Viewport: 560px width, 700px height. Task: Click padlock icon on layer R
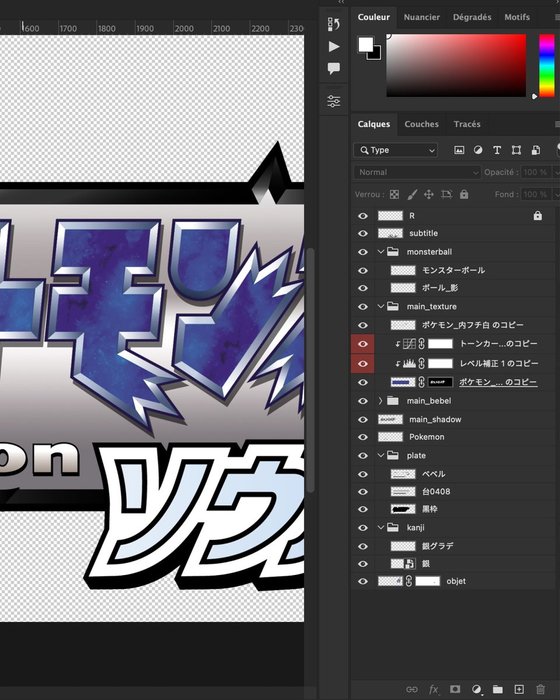538,216
